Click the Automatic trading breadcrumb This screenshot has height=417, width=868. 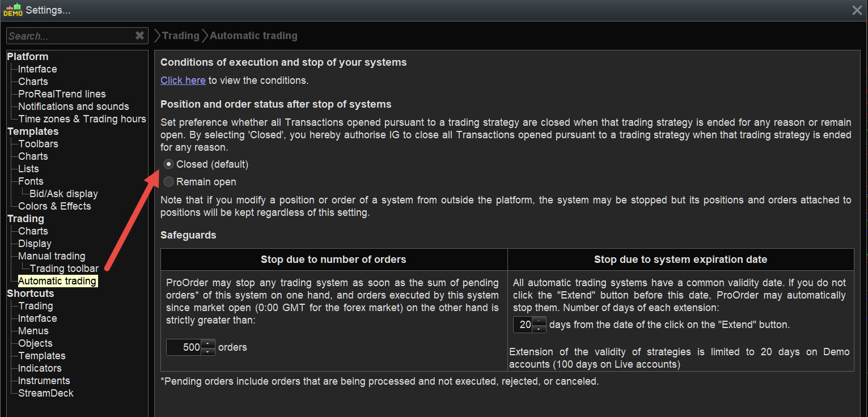[x=253, y=36]
